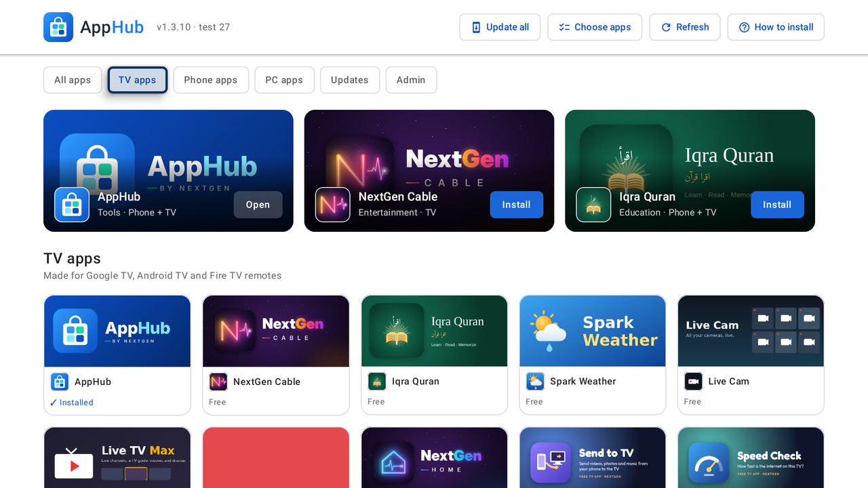This screenshot has height=488, width=868.
Task: Click the "Tools · Phone + TV" caption
Action: tap(137, 212)
